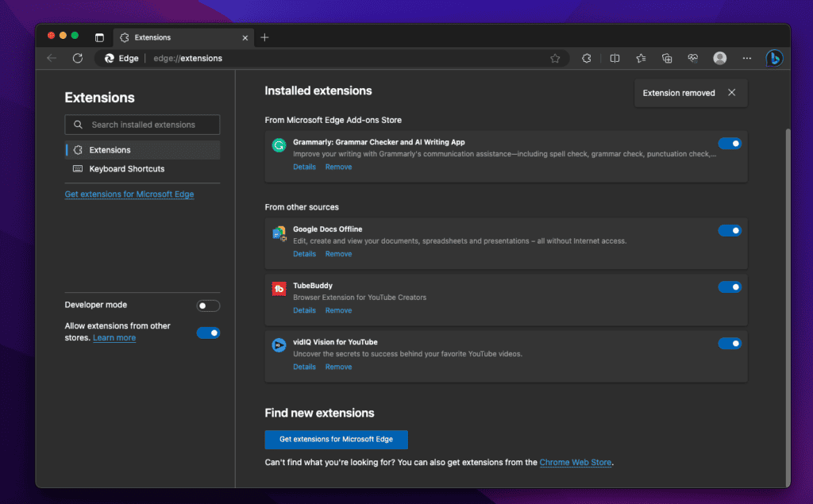This screenshot has height=504, width=813.
Task: Open Browser essentials icon
Action: point(692,58)
